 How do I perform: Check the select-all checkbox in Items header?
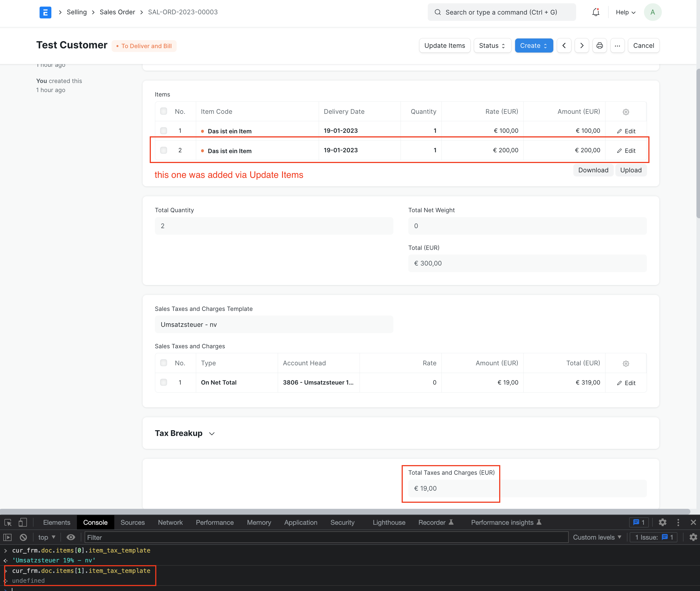163,111
